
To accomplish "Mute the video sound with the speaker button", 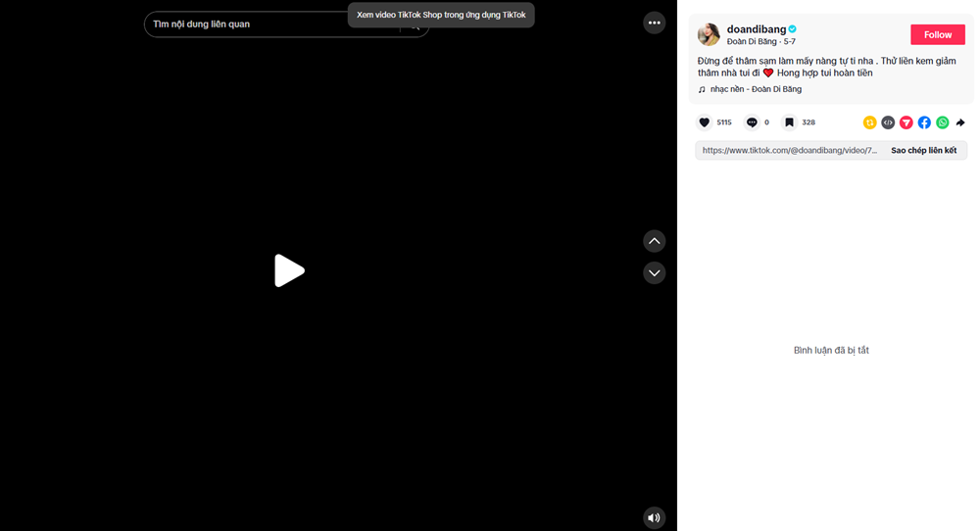I will pos(655,517).
